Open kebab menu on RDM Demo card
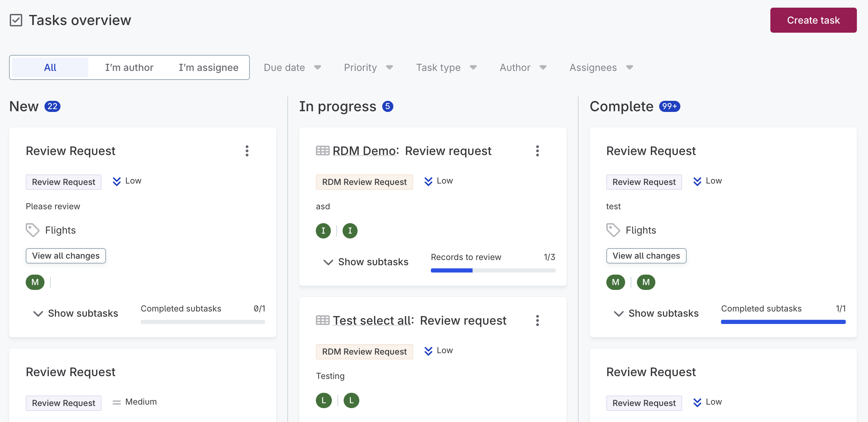Viewport: 868px width, 422px height. [537, 151]
